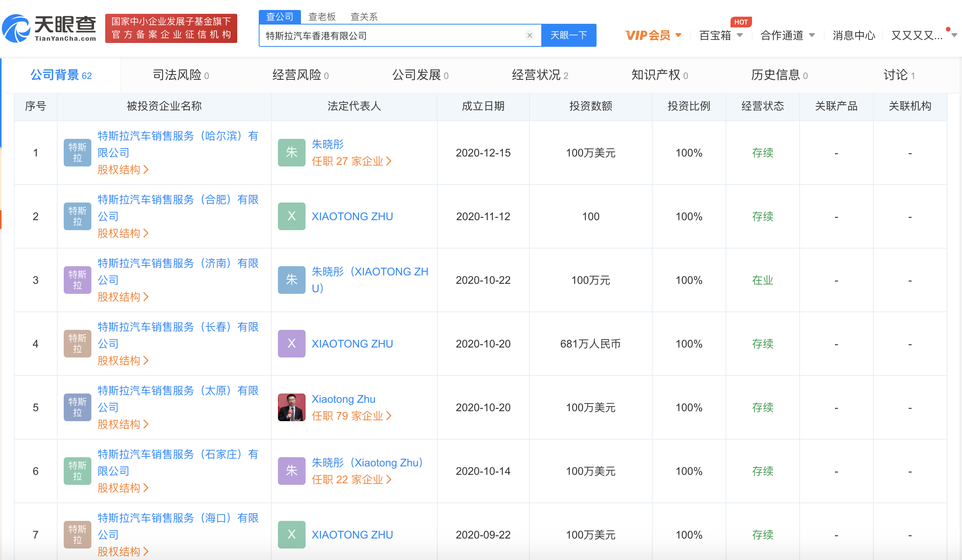This screenshot has width=962, height=560.
Task: Click the purple 朱 avatar in row 6
Action: coord(291,471)
